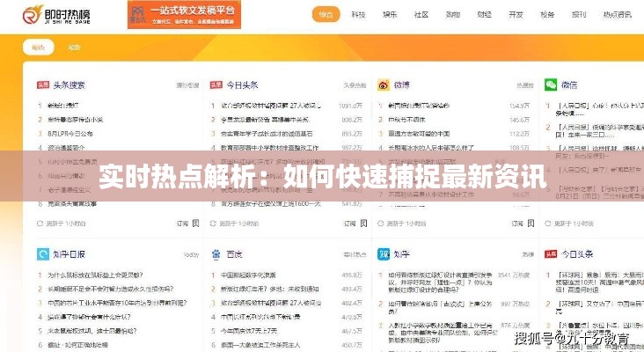Open the first 微信 item starting 人民日报
644x352 pixels.
[x=600, y=109]
